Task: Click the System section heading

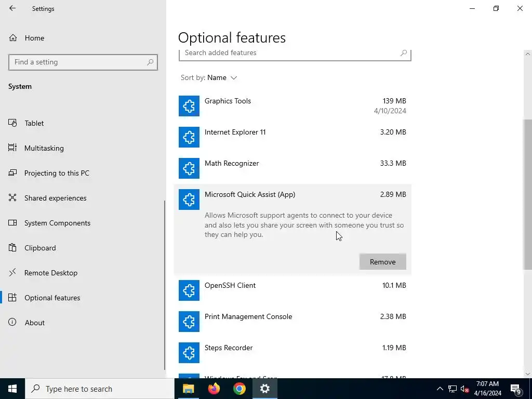Action: (x=20, y=87)
